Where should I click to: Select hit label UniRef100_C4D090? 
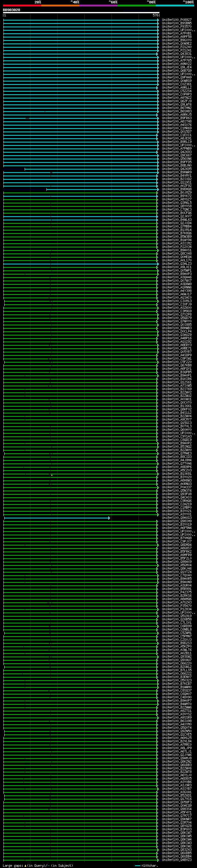(x=176, y=697)
